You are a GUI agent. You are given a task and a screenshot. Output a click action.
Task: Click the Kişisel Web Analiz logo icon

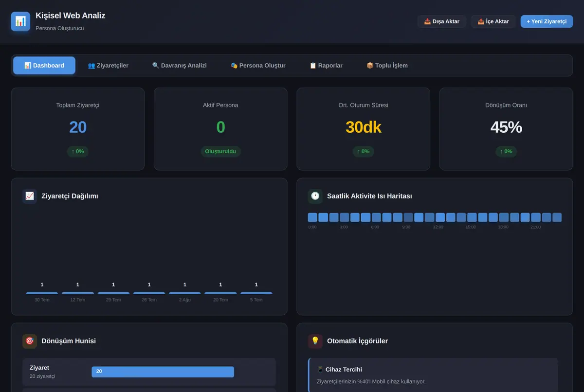(20, 21)
